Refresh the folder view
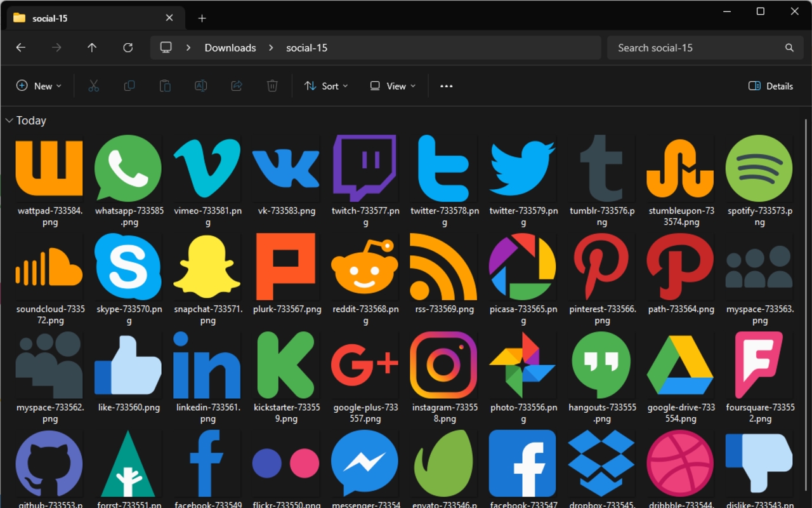Image resolution: width=812 pixels, height=508 pixels. pos(128,48)
